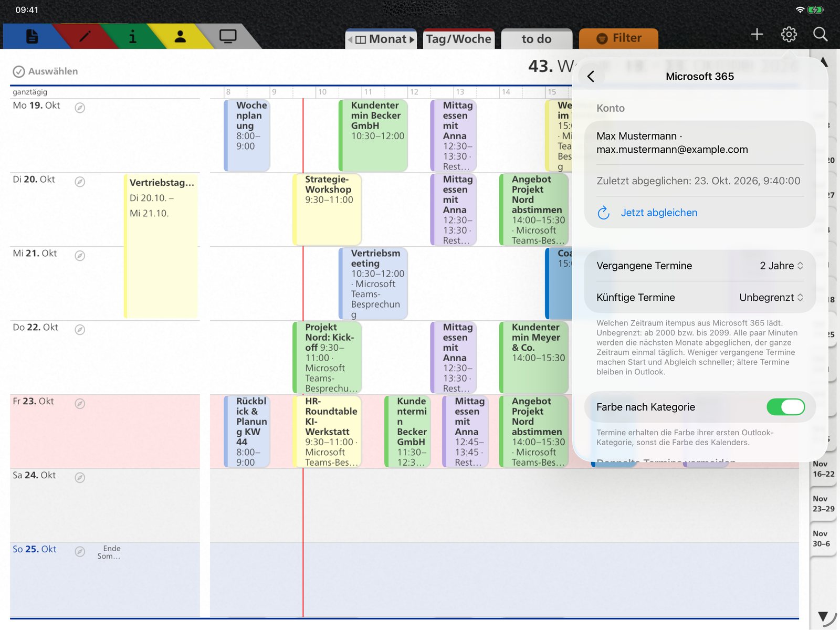Open the gray monitor tab icon
The height and width of the screenshot is (630, 840).
228,36
